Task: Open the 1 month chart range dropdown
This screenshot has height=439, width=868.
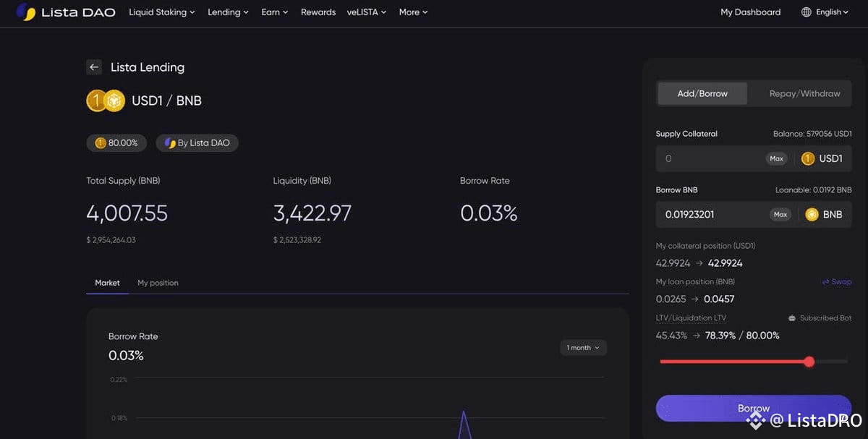Action: coord(583,348)
